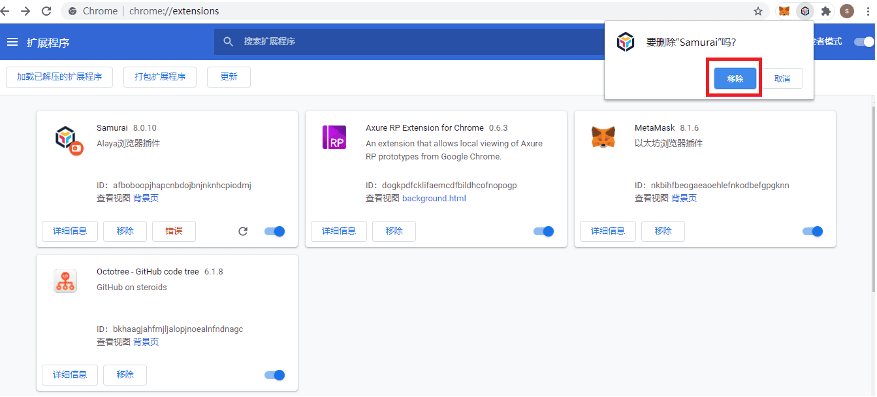877x397 pixels.
Task: Disable the MetaMask extension toggle
Action: point(813,231)
